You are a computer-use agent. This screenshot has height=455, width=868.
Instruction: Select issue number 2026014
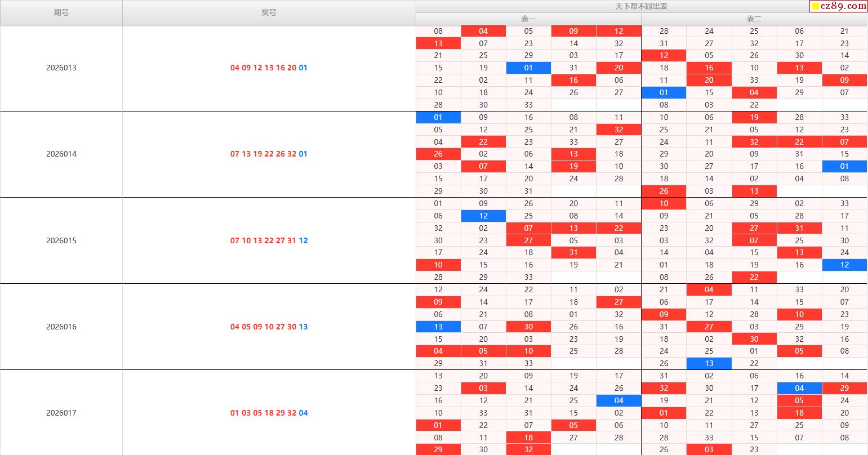pyautogui.click(x=61, y=154)
